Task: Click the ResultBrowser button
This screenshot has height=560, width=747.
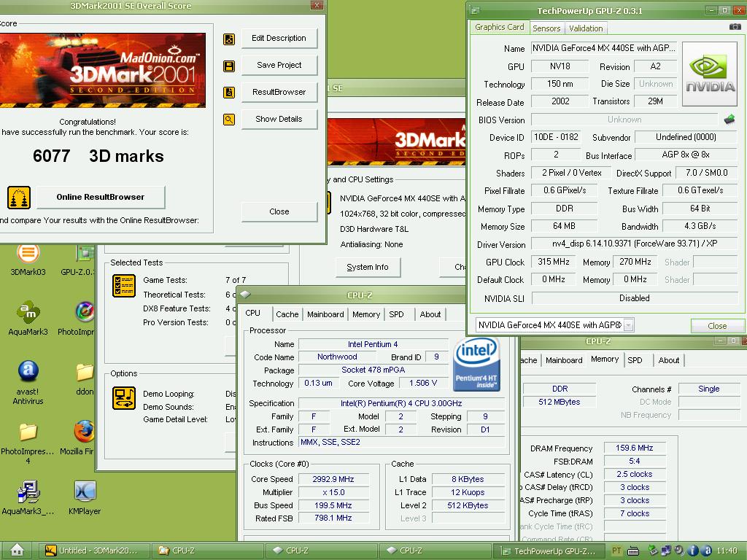Action: 279,92
